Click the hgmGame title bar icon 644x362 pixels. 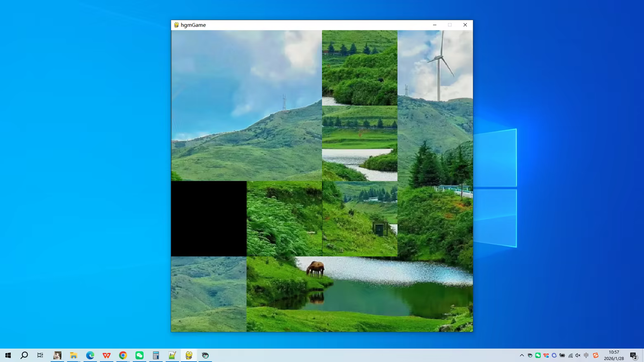[176, 25]
